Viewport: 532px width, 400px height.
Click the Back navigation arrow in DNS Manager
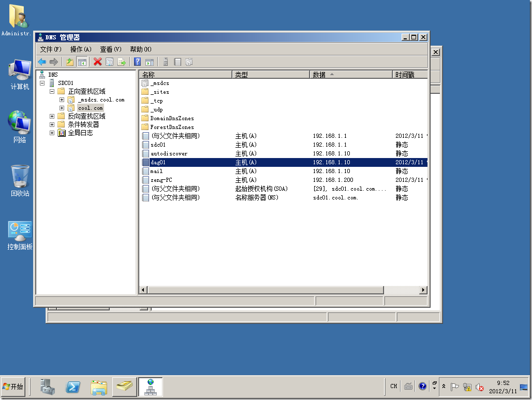tap(42, 62)
